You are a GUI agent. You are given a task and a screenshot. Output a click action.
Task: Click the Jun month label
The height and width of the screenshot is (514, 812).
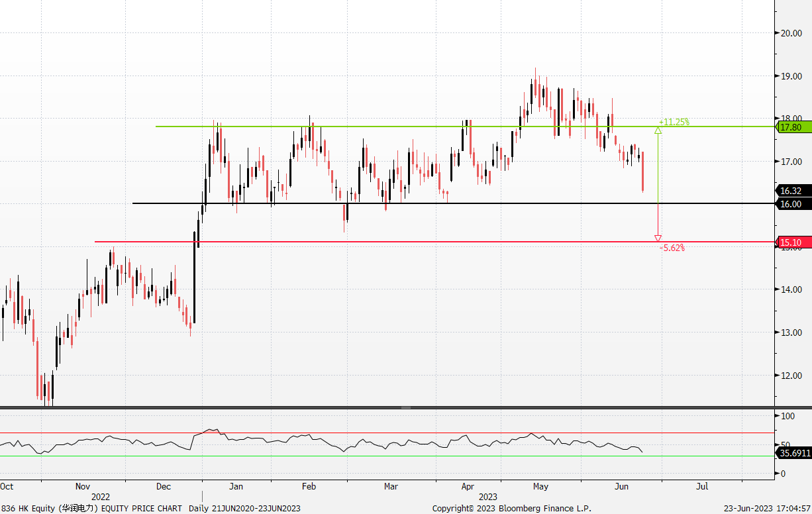tap(621, 486)
